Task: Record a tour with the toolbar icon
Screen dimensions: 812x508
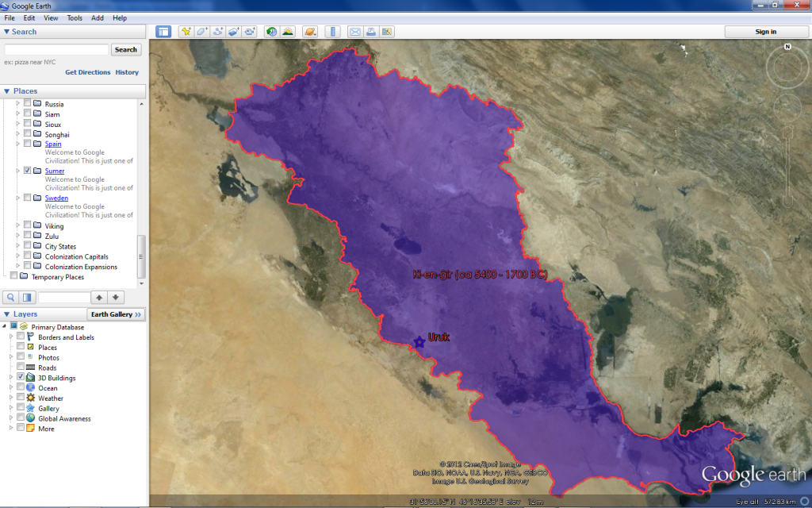Action: click(x=250, y=32)
